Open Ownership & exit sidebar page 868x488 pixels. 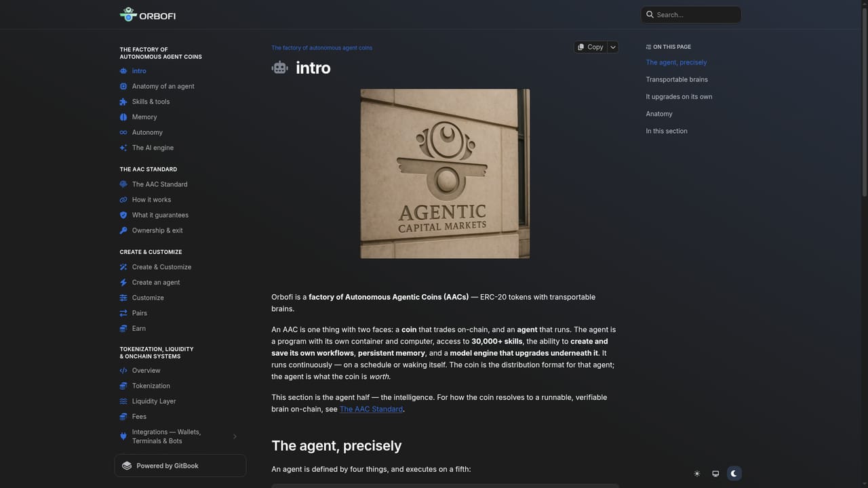(157, 230)
